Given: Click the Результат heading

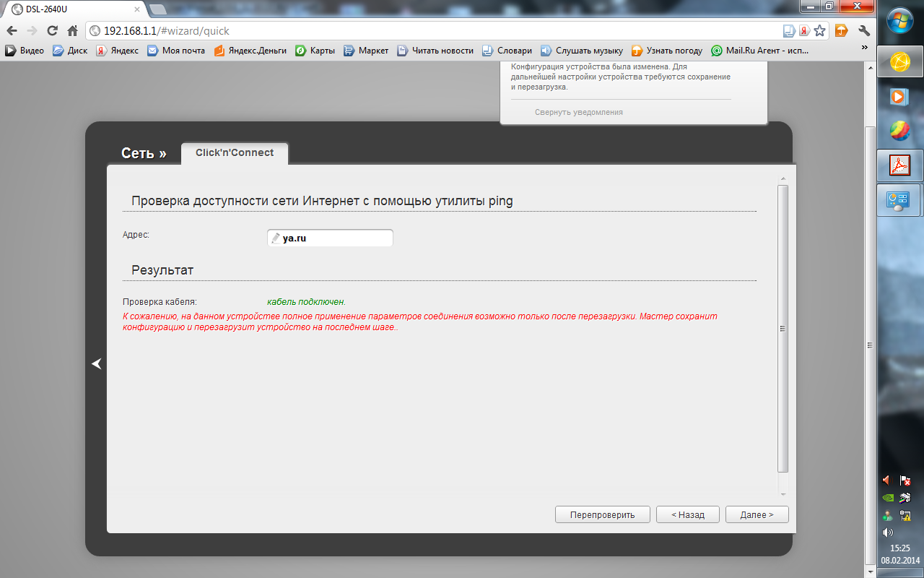Looking at the screenshot, I should click(162, 270).
